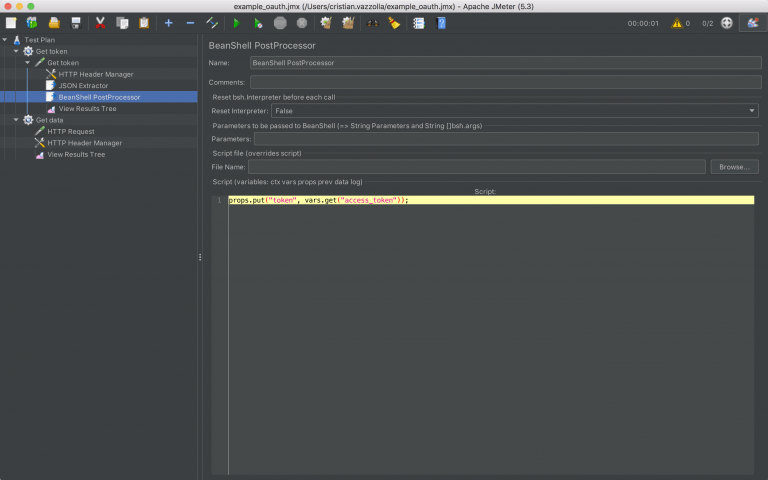Click the Add plus toolbar icon

click(168, 23)
